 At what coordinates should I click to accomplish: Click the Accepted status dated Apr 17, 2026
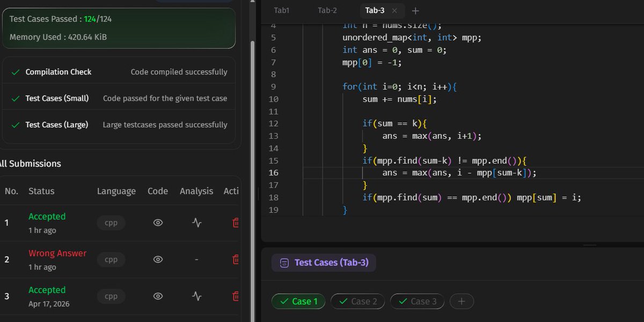[x=47, y=290]
